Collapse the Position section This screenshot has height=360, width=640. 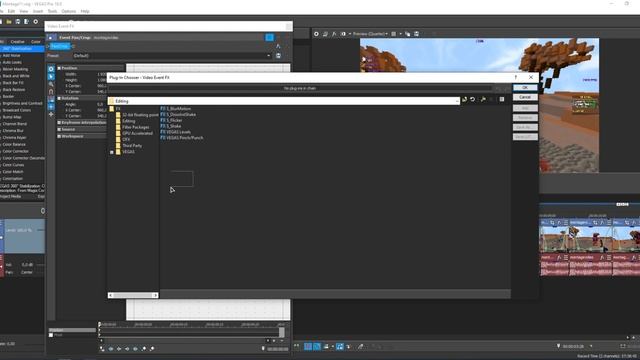(59, 68)
